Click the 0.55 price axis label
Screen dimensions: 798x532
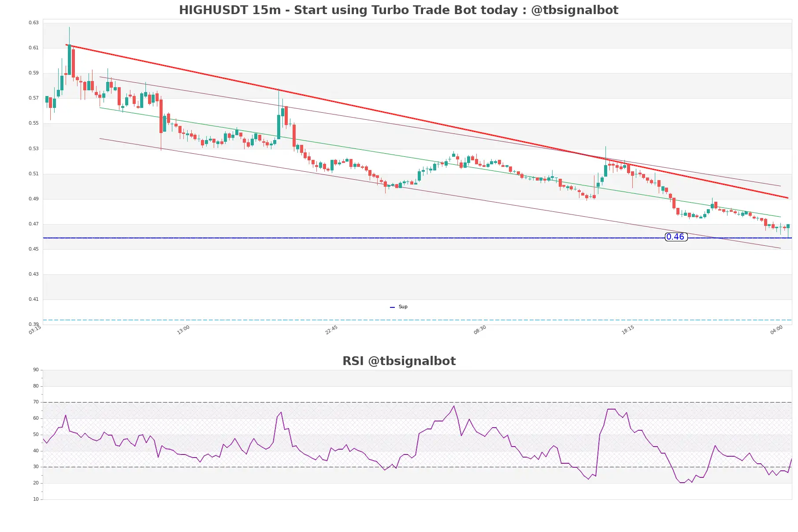pyautogui.click(x=33, y=123)
